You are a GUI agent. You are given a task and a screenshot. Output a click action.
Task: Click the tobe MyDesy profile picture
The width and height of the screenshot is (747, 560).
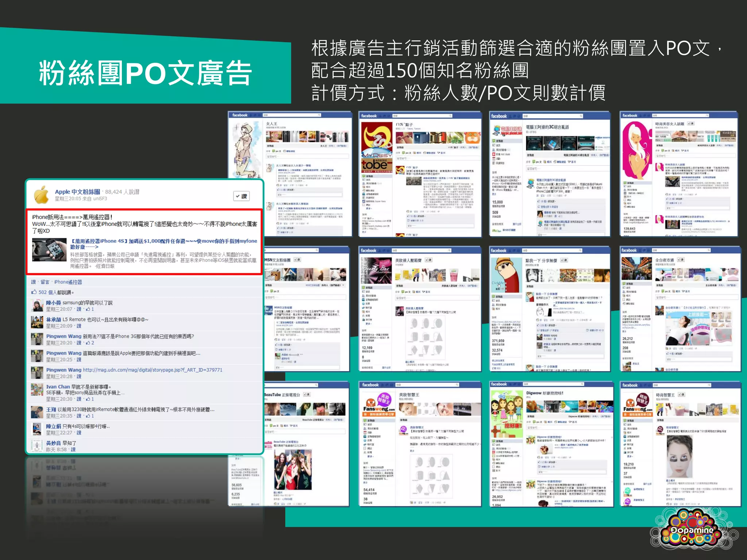(377, 147)
